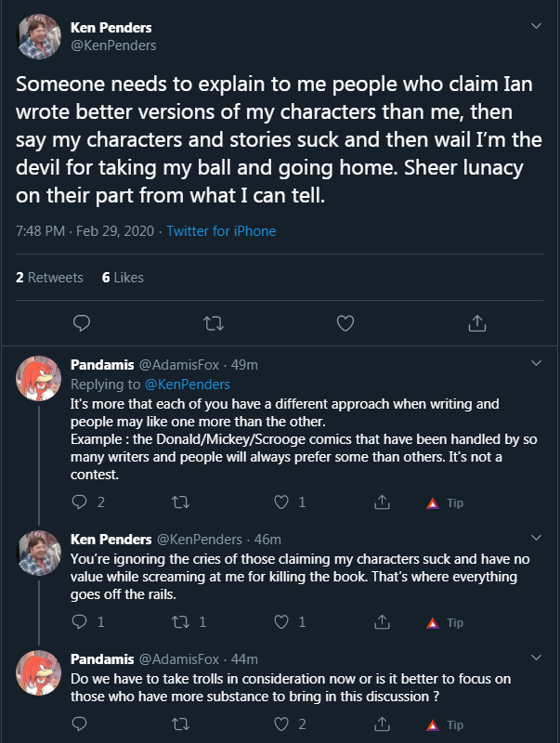560x743 pixels.
Task: Reply to Ken Penders' main tweet
Action: (x=82, y=323)
